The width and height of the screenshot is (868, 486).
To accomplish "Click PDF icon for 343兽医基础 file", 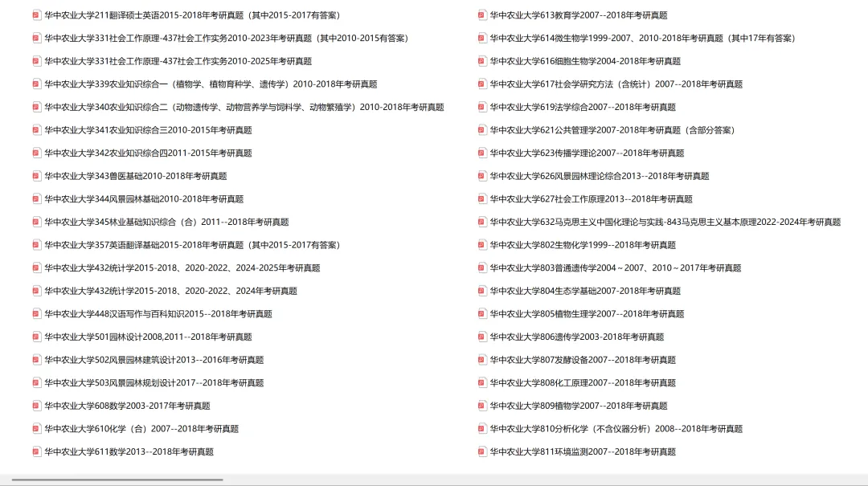I will pos(36,176).
